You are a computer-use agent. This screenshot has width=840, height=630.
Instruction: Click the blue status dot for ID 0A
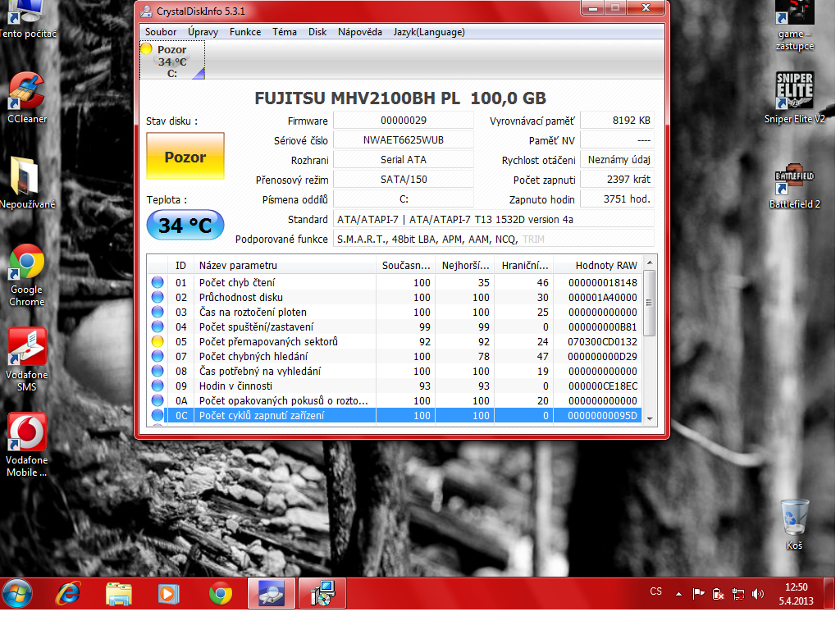coord(157,400)
